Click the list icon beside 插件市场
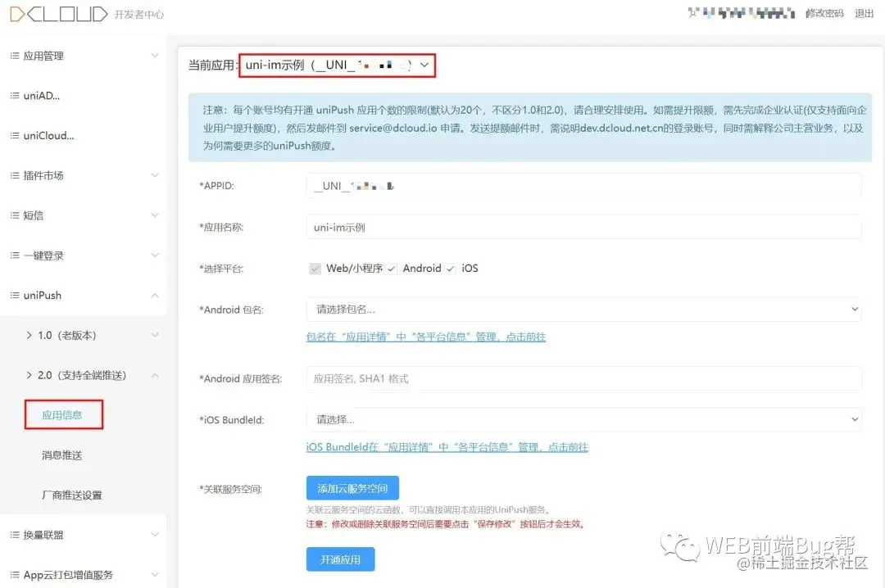This screenshot has width=885, height=588. pyautogui.click(x=15, y=175)
